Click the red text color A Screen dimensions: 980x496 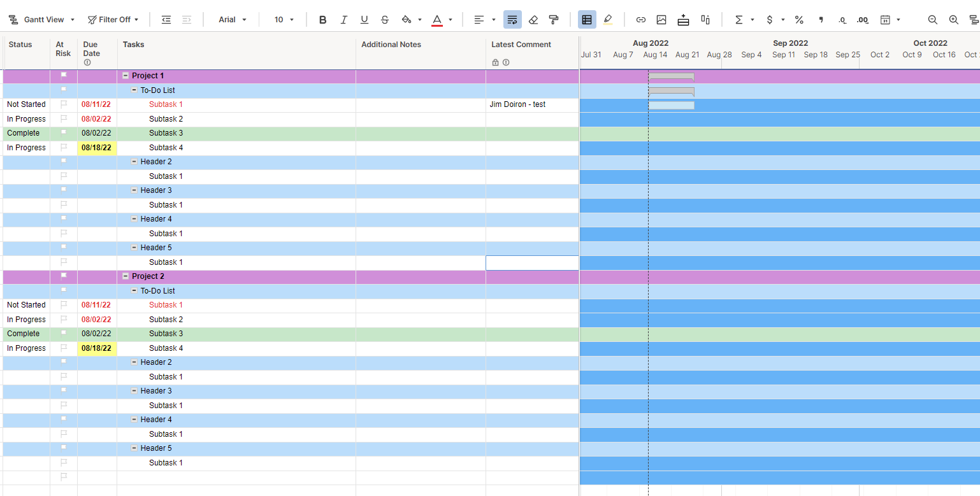pos(437,20)
